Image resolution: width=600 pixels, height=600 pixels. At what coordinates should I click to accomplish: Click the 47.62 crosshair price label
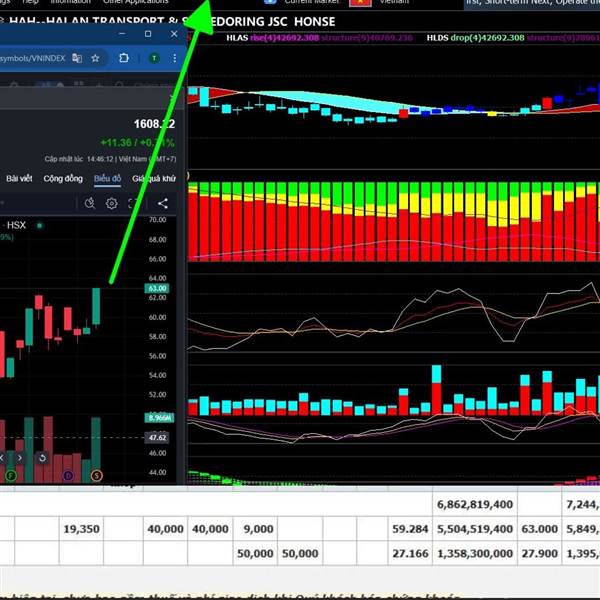[157, 437]
